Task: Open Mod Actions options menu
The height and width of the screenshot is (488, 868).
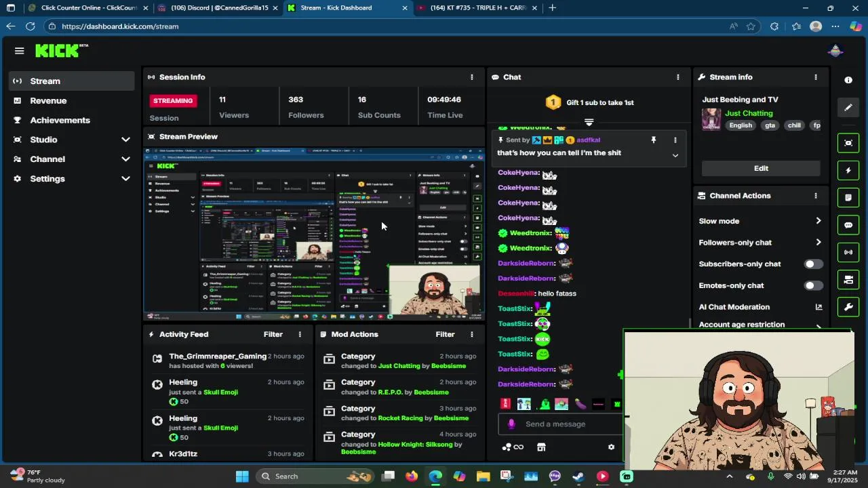Action: click(x=472, y=334)
